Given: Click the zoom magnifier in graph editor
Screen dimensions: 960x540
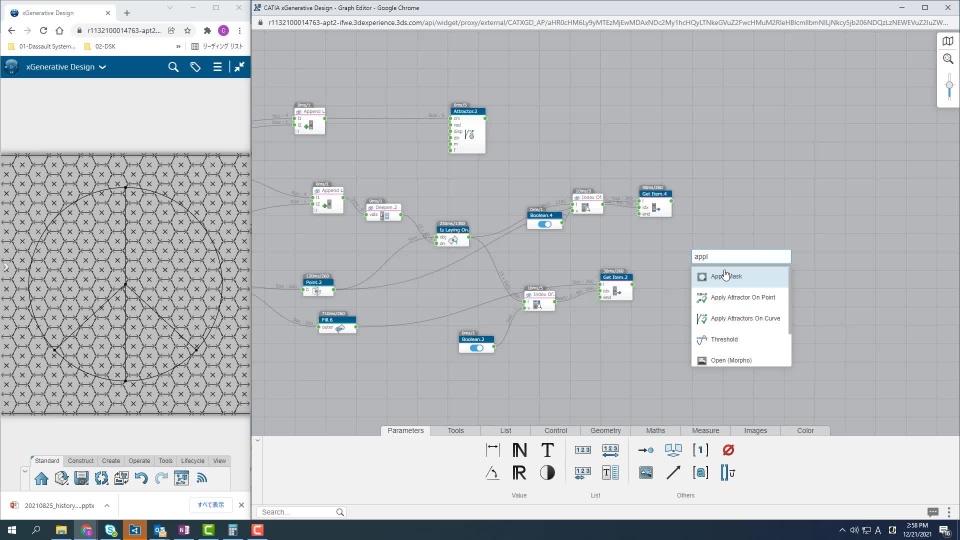Looking at the screenshot, I should pyautogui.click(x=948, y=59).
